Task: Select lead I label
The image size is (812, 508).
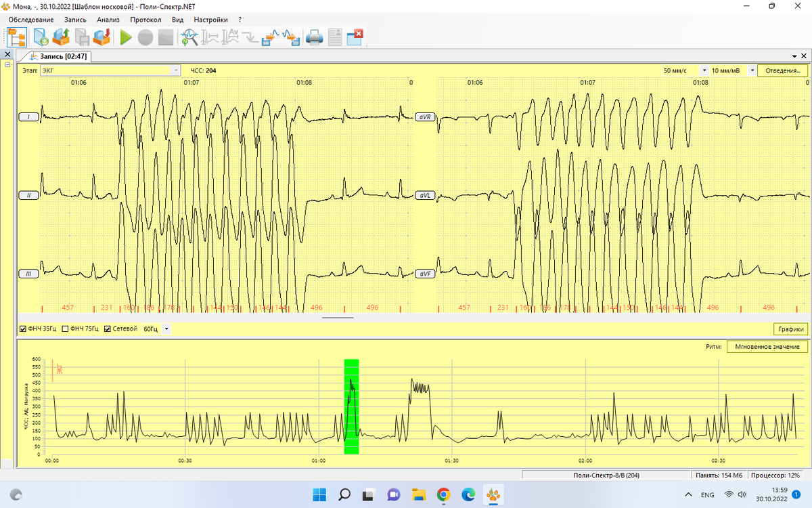Action: pos(28,117)
